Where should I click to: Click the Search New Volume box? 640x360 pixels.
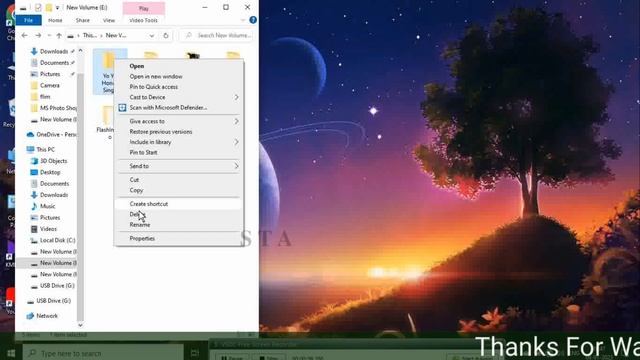[216, 36]
